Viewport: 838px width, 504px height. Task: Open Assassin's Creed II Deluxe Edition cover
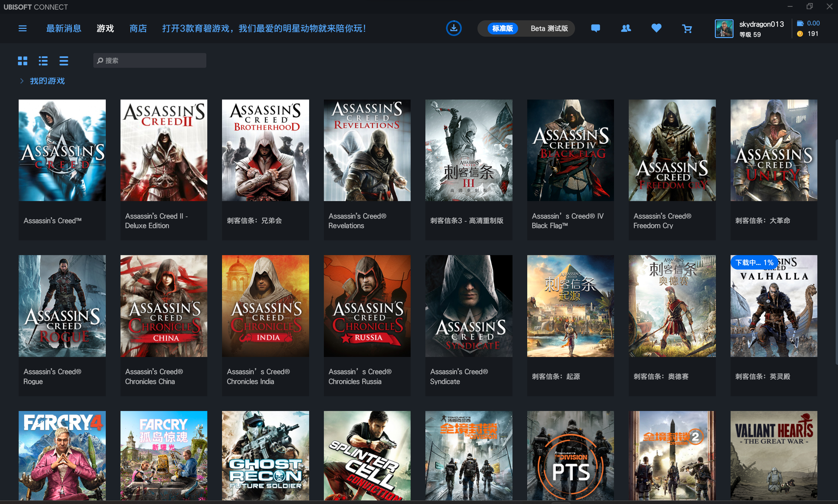tap(164, 150)
